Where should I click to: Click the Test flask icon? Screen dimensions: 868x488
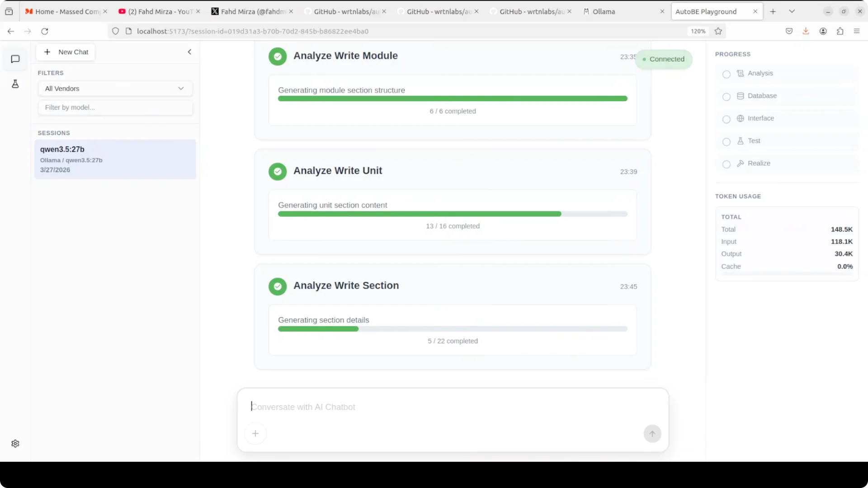tap(741, 141)
